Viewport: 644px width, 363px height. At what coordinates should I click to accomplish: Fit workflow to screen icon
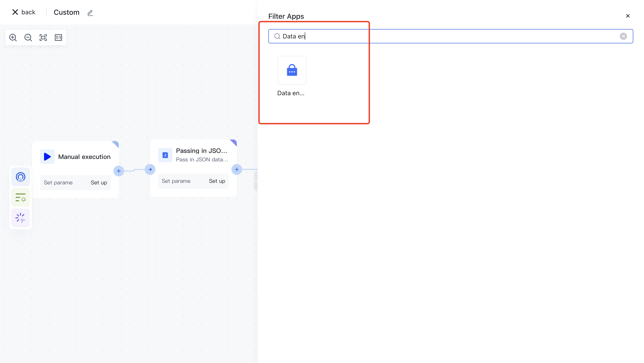pos(43,38)
